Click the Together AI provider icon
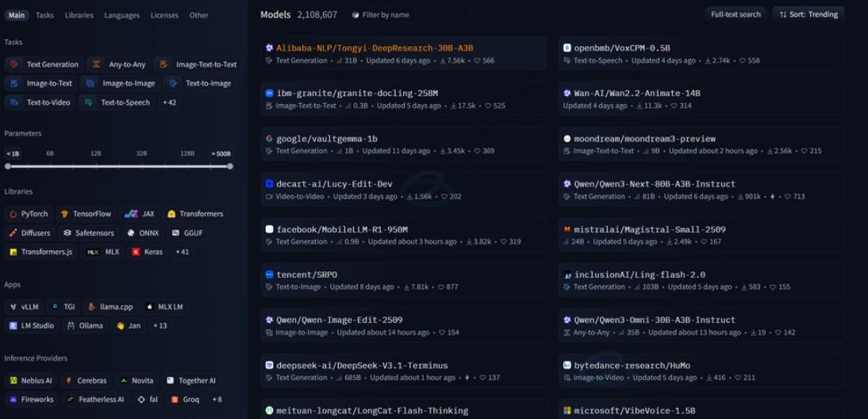 171,381
